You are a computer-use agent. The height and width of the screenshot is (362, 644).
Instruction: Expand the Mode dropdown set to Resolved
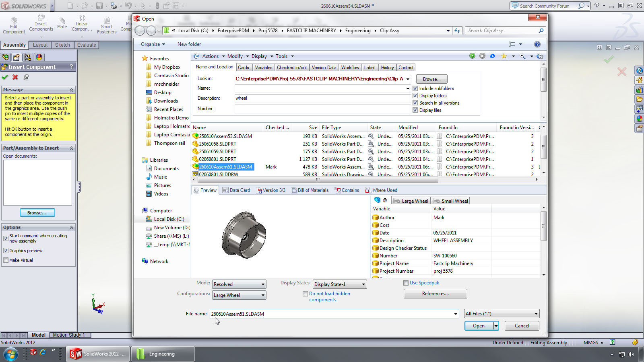pyautogui.click(x=239, y=284)
